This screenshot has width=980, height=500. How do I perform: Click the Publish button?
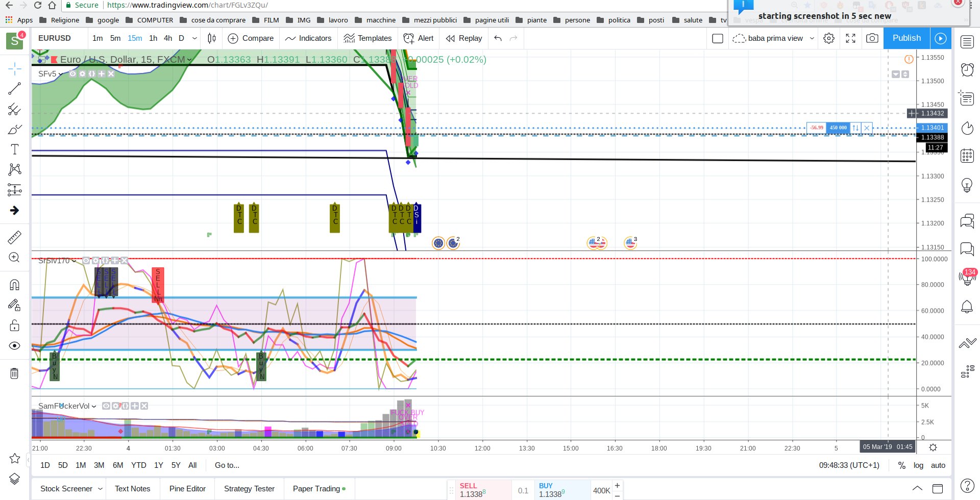point(906,38)
